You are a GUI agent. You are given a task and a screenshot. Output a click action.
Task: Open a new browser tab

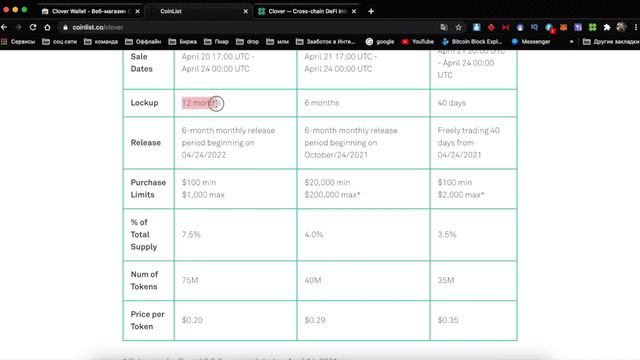pos(371,11)
